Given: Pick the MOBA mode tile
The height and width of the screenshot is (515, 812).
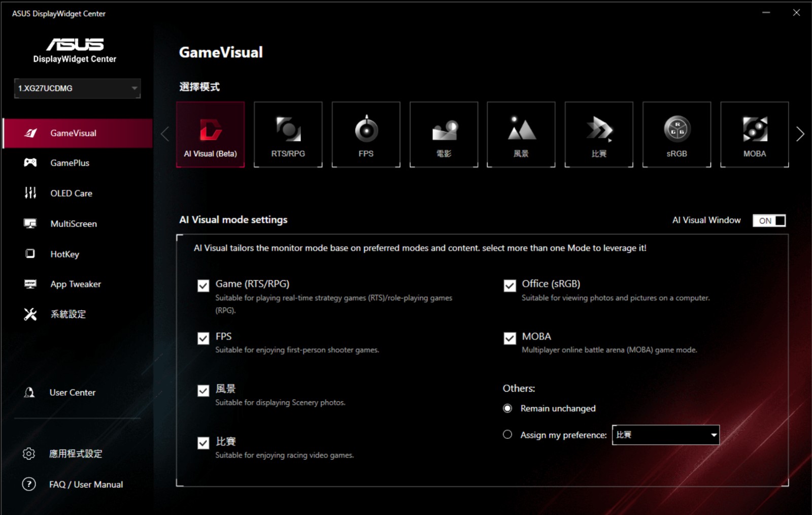Looking at the screenshot, I should 755,135.
